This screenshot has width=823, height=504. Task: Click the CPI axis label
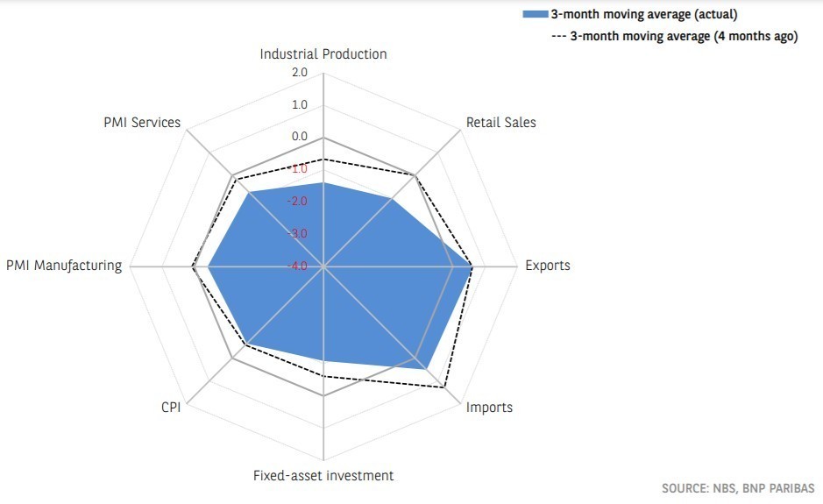[171, 408]
